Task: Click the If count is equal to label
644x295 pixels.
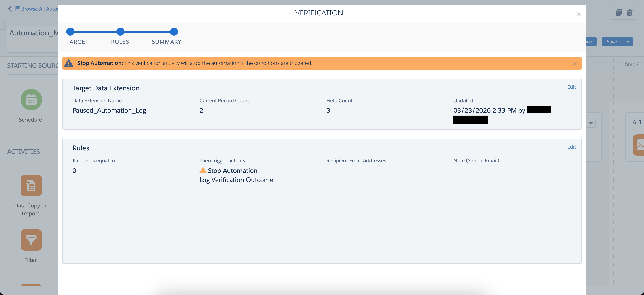Action: click(x=94, y=161)
